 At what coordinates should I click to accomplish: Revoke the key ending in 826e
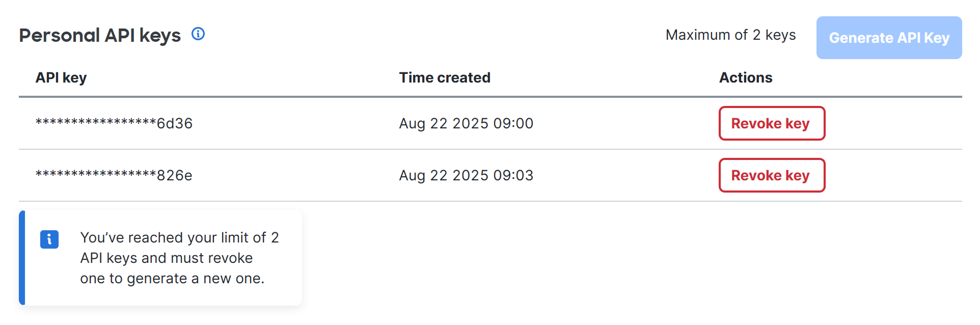pyautogui.click(x=771, y=175)
